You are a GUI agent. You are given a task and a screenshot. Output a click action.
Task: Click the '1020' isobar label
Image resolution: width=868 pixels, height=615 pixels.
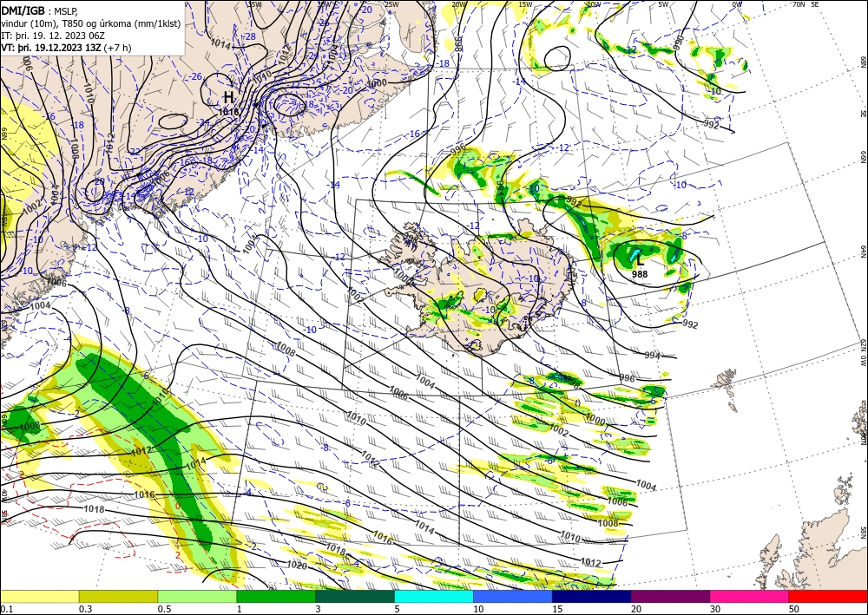click(297, 565)
